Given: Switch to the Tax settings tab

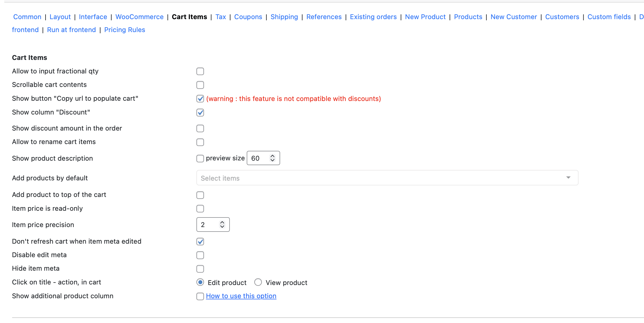Looking at the screenshot, I should click(x=221, y=17).
